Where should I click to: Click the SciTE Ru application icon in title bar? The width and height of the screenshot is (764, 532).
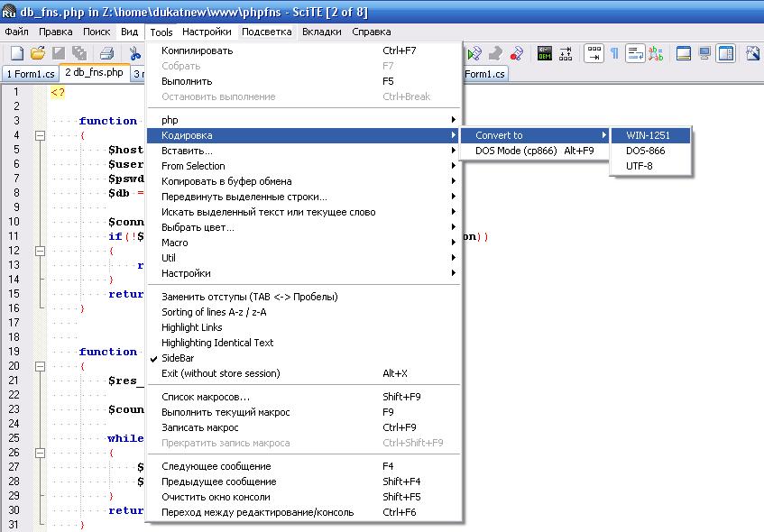click(x=9, y=12)
